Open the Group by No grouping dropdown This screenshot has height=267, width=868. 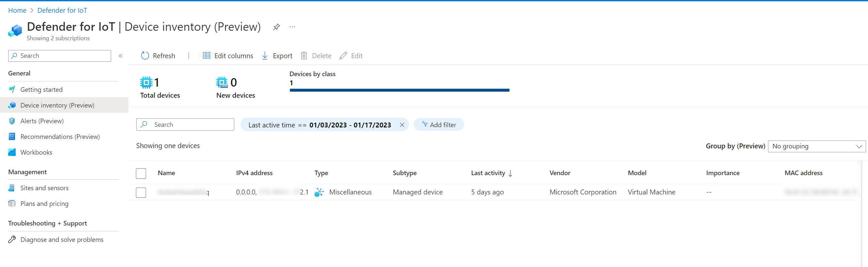point(816,146)
